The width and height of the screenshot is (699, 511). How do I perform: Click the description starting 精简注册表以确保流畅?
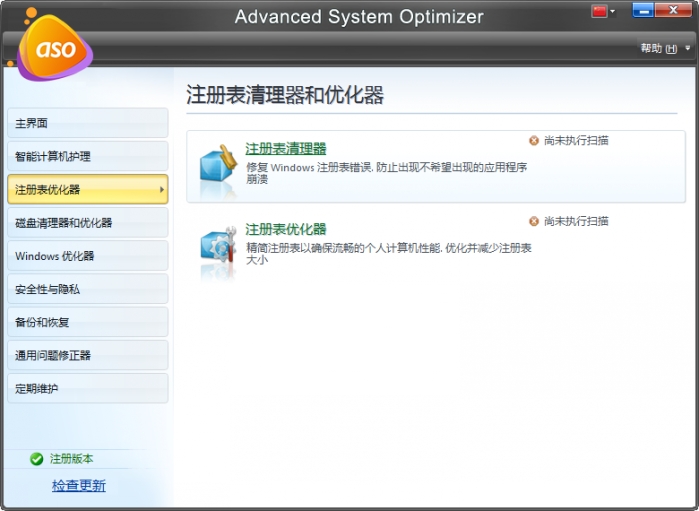click(x=389, y=254)
